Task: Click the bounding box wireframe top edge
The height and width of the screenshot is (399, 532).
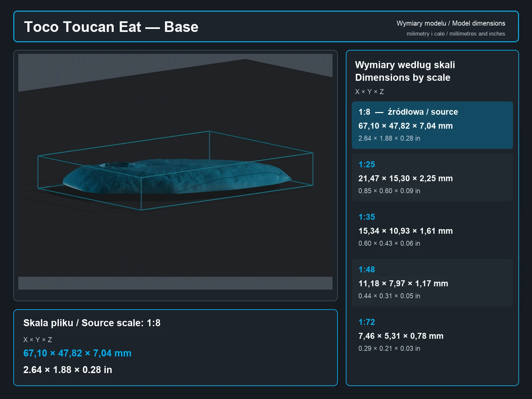Action: point(124,143)
